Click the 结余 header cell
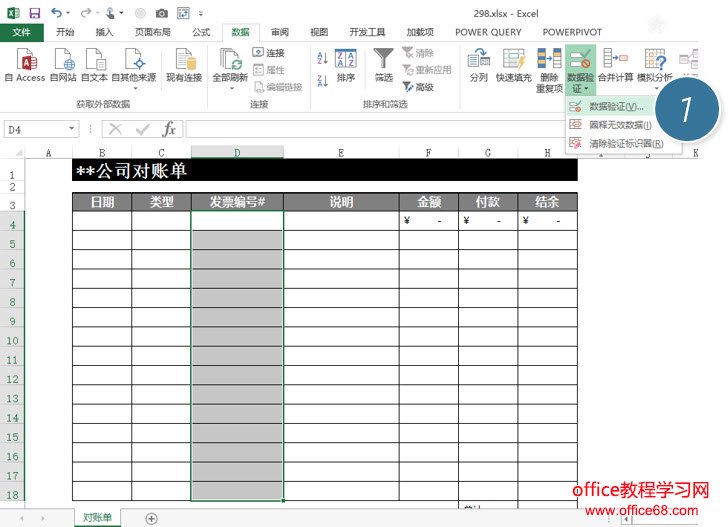728x527 pixels. coord(547,202)
